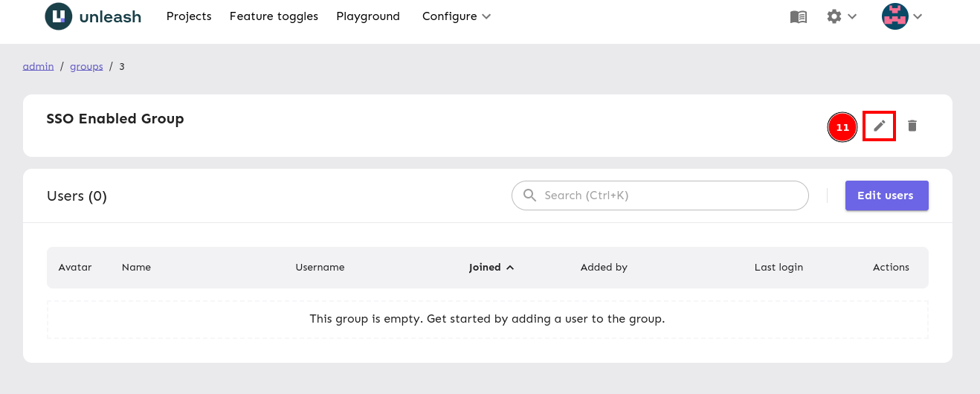Click the Unleash logo icon

click(x=59, y=16)
